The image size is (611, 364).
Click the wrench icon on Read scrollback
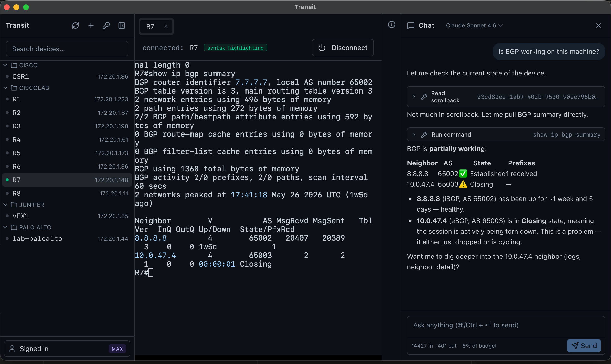[424, 97]
